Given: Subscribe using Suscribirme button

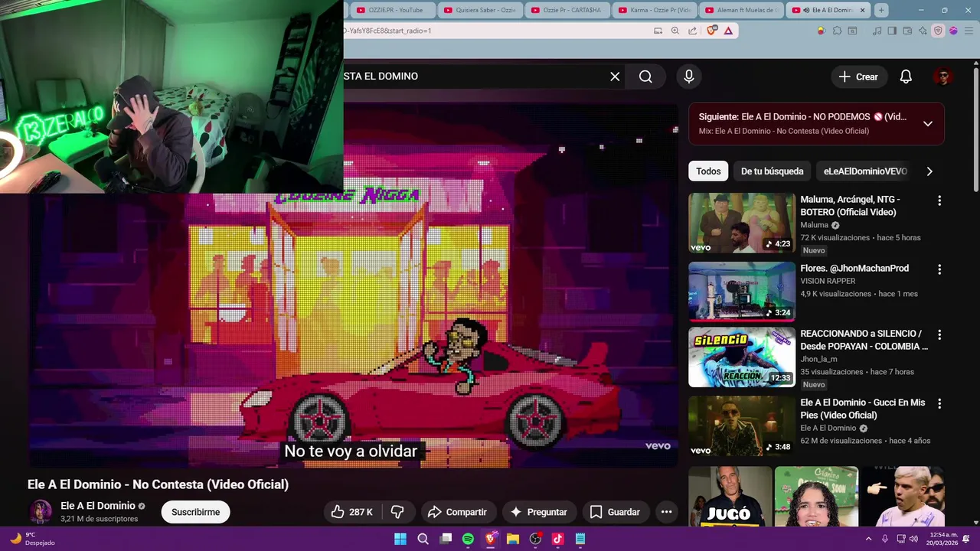Looking at the screenshot, I should tap(195, 512).
